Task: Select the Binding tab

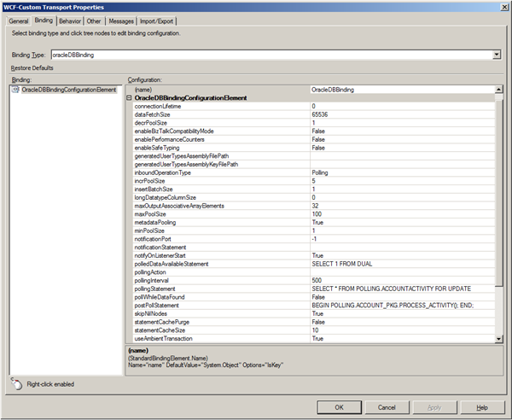Action: (44, 20)
